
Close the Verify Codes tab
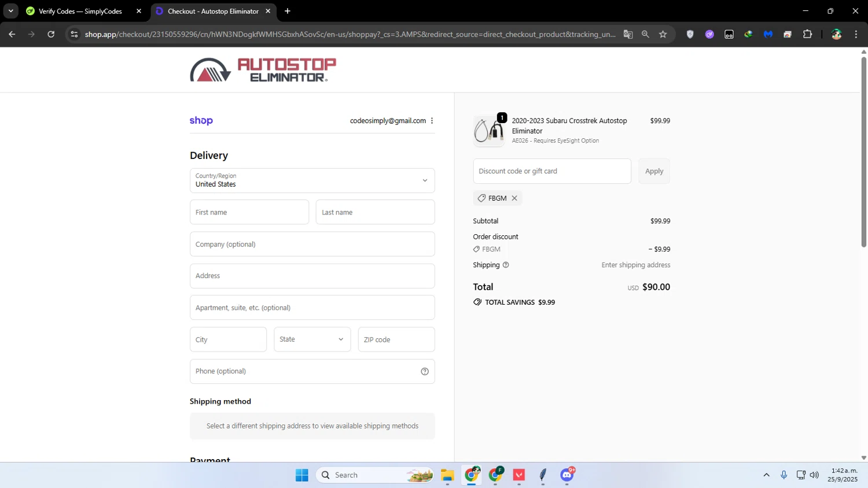[x=139, y=11]
